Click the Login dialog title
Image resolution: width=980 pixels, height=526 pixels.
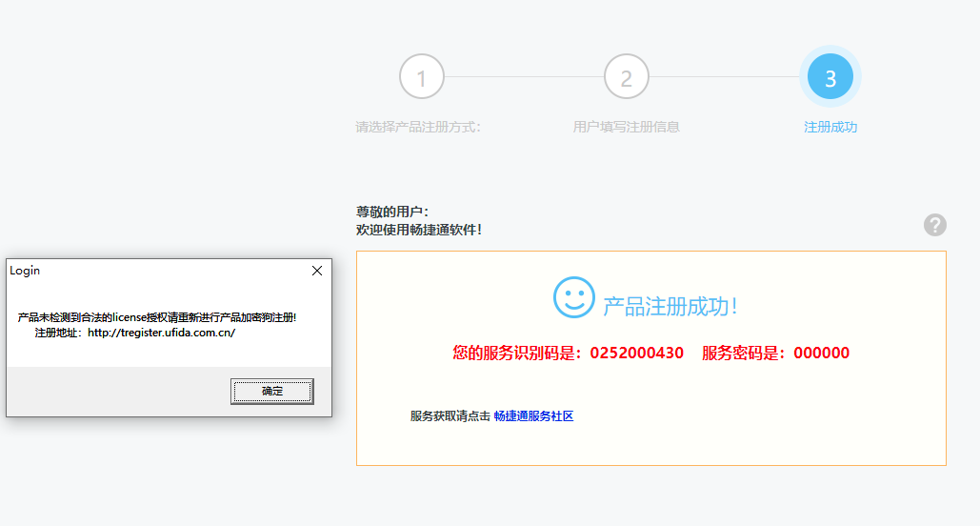[x=25, y=271]
